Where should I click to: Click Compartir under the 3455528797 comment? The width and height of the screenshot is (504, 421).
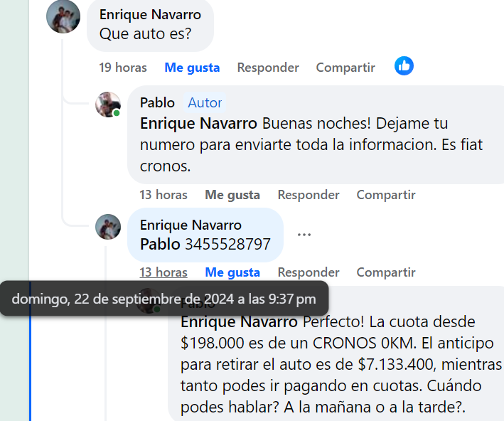[386, 272]
